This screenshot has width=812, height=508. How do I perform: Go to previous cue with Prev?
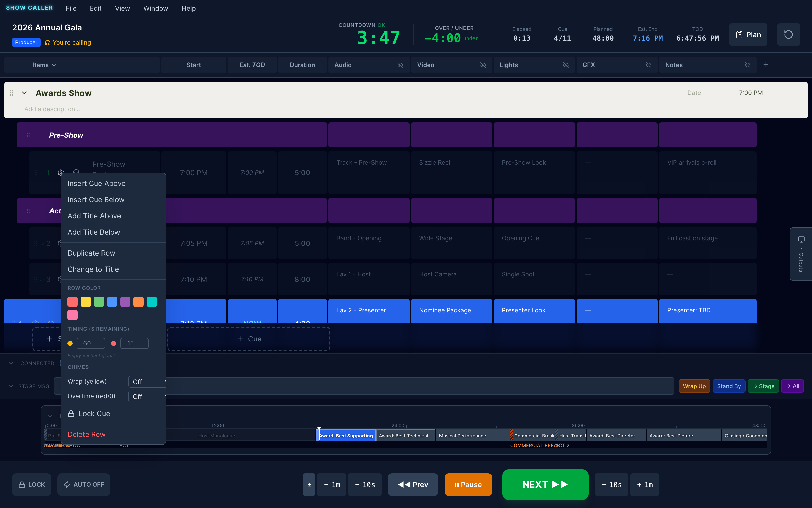[x=413, y=485]
